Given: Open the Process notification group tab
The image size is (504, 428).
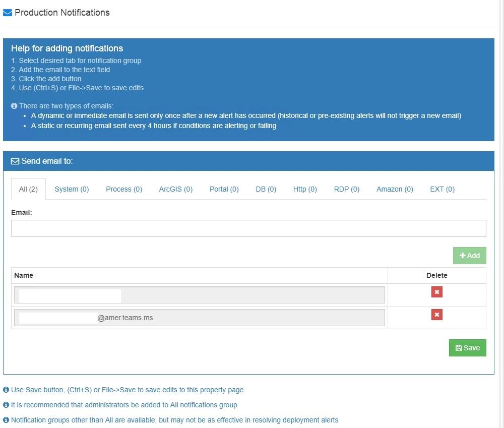Looking at the screenshot, I should pos(123,189).
